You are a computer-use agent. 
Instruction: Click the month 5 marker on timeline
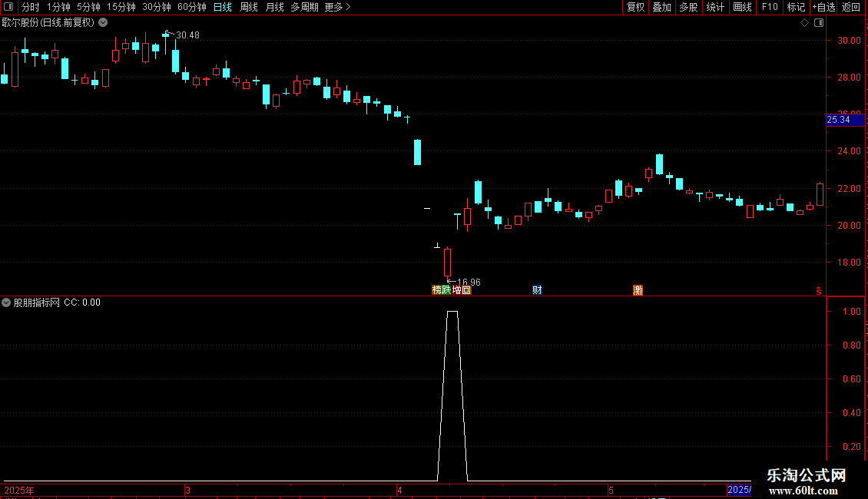point(611,490)
